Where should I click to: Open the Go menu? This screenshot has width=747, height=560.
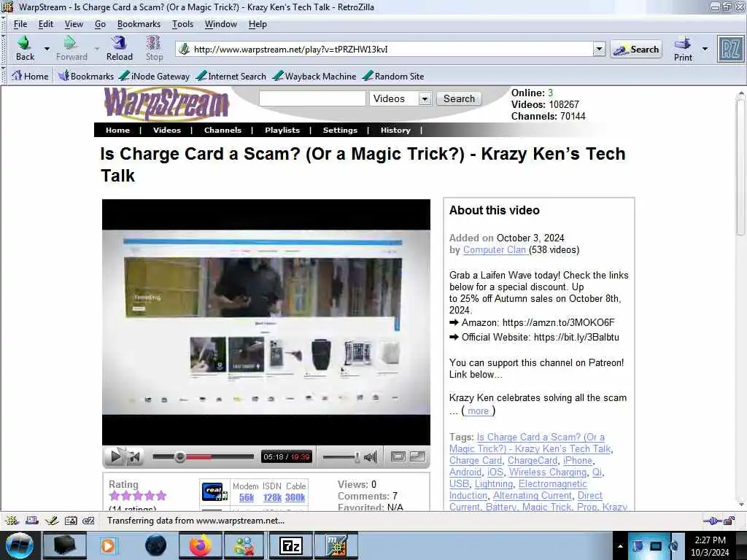100,24
